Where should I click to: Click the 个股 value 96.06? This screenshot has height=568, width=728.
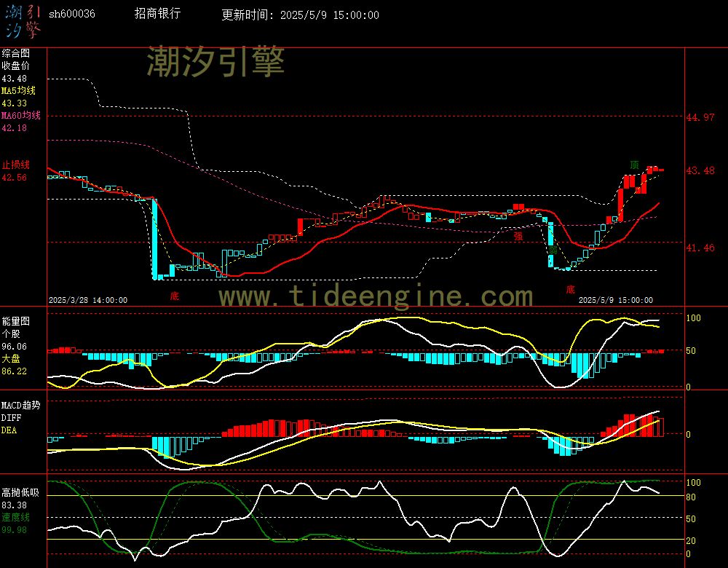click(14, 347)
